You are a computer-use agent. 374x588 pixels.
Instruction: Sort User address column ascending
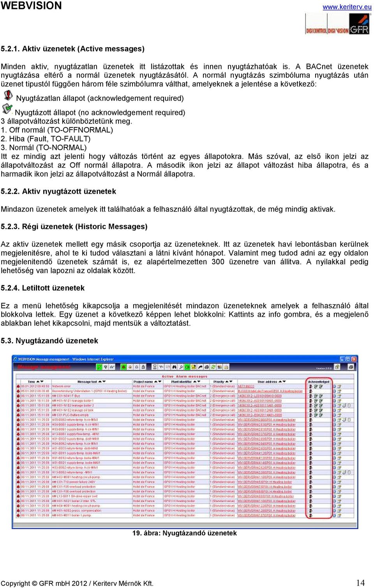point(280,382)
